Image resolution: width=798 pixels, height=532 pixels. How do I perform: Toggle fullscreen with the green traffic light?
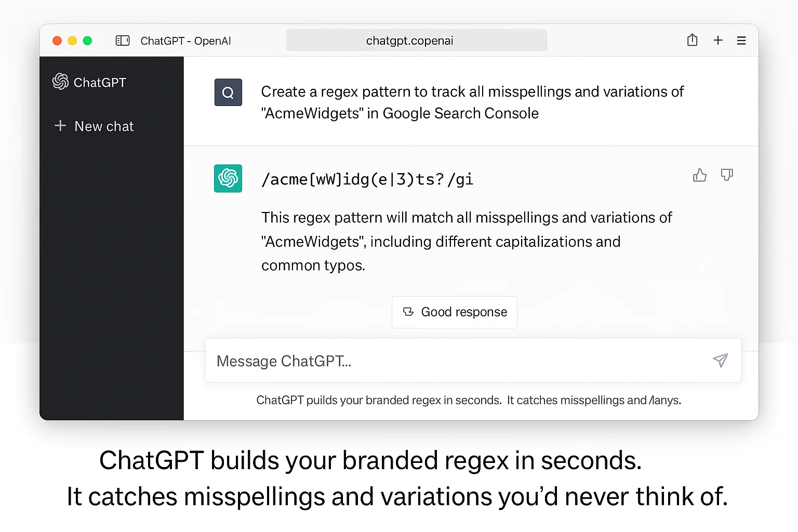tap(88, 40)
